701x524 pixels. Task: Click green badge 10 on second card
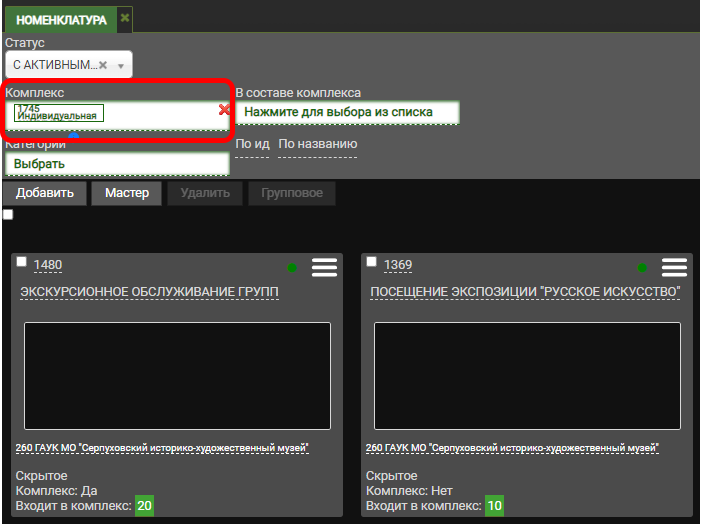pyautogui.click(x=494, y=507)
